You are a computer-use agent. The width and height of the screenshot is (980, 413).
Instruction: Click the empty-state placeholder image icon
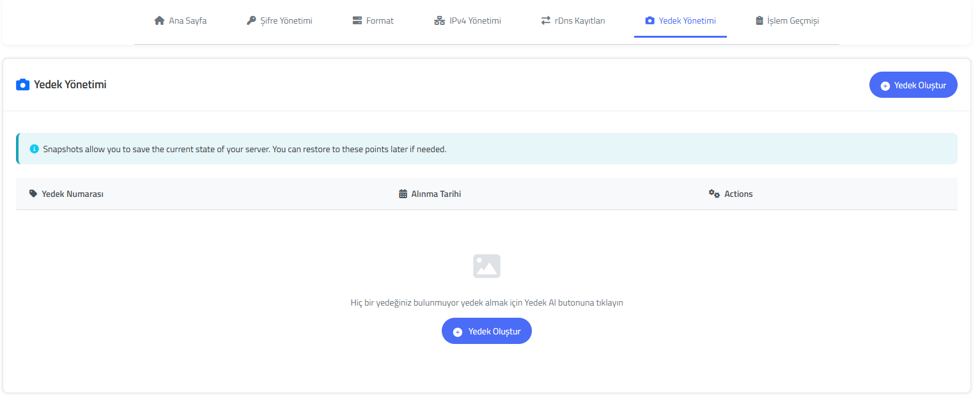(486, 266)
